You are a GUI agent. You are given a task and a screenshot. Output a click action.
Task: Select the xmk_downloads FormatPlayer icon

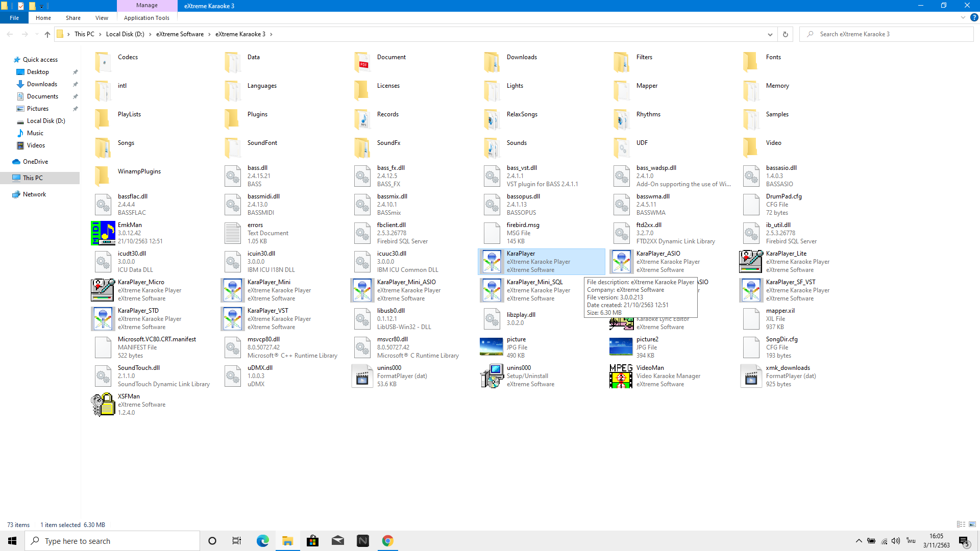(x=751, y=376)
